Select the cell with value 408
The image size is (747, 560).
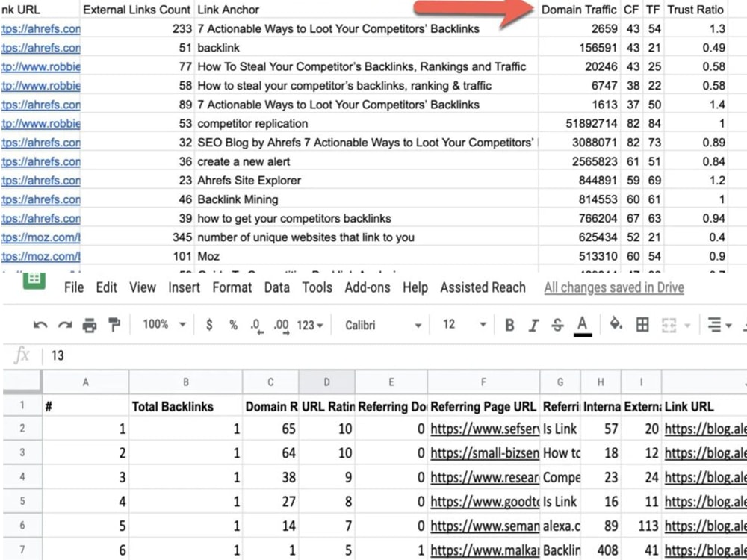(x=601, y=550)
